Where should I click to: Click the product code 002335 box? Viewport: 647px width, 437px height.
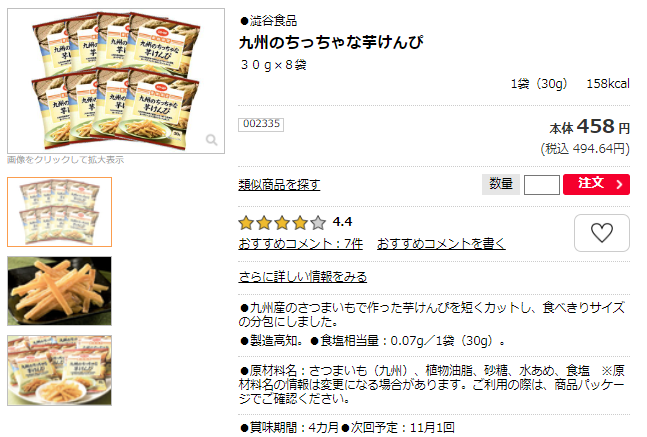click(x=261, y=124)
